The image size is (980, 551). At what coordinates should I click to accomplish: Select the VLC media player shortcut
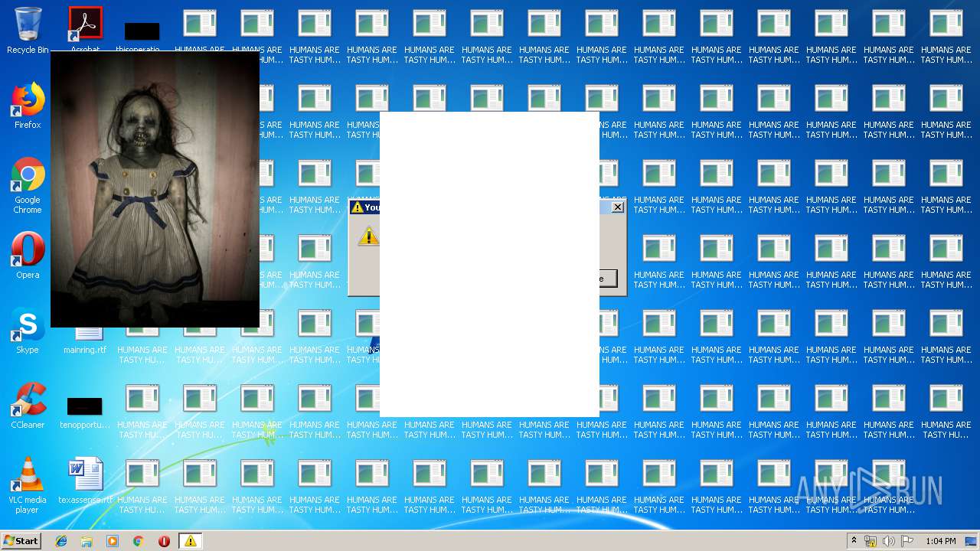[28, 485]
